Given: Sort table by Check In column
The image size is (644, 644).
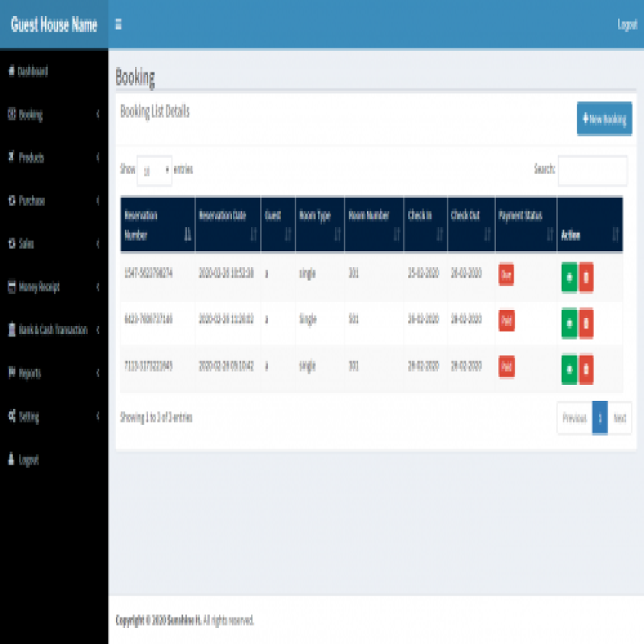Looking at the screenshot, I should [x=425, y=225].
